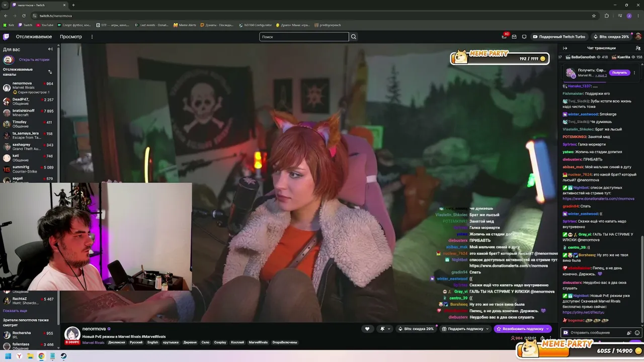
Task: Open the bratishkinoff channel in the sidebar
Action: pos(28,113)
